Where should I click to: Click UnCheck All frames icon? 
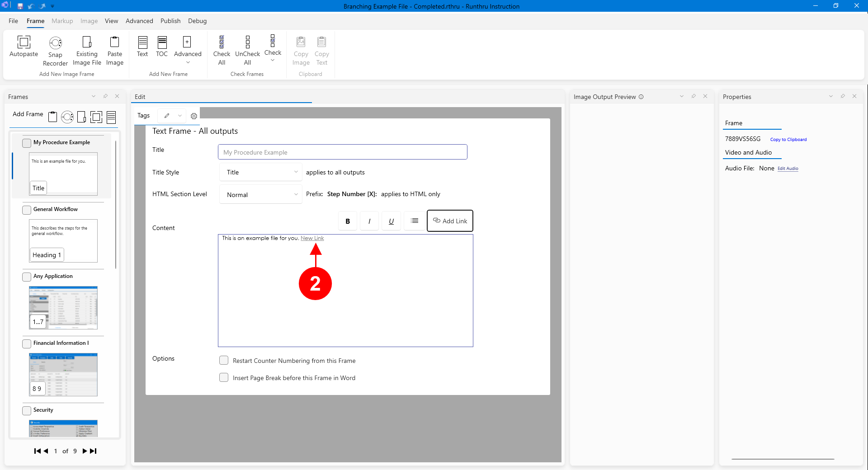[247, 42]
